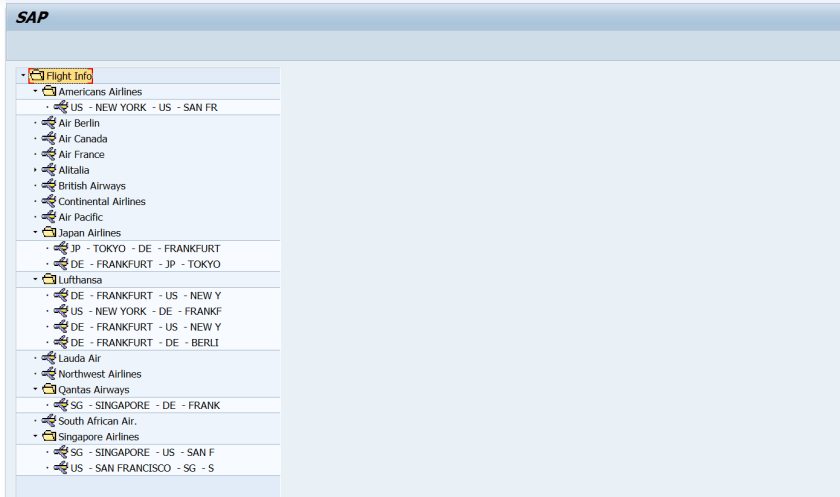Image resolution: width=840 pixels, height=497 pixels.
Task: Select the plane icon next to Air Canada
Action: click(49, 138)
